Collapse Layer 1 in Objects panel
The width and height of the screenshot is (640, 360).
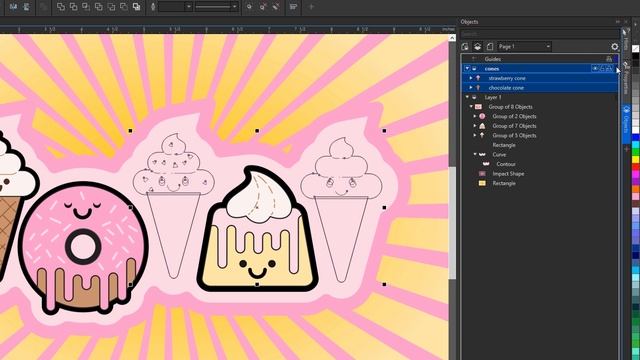(x=467, y=97)
